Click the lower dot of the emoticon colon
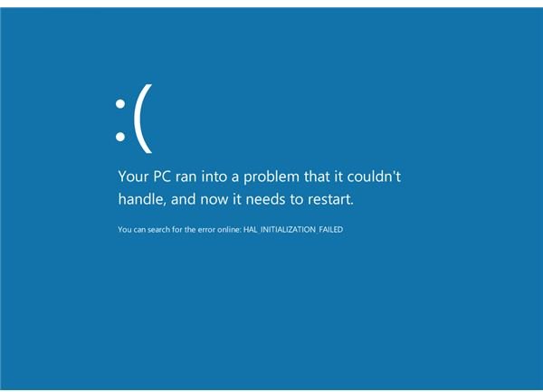 coord(120,137)
